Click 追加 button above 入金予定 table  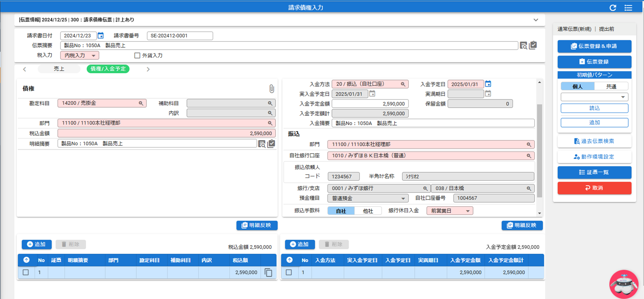(x=300, y=244)
